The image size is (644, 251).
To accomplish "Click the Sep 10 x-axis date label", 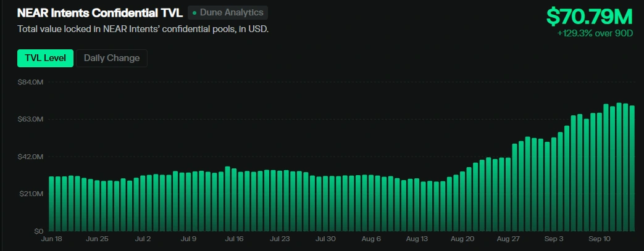I will (600, 239).
